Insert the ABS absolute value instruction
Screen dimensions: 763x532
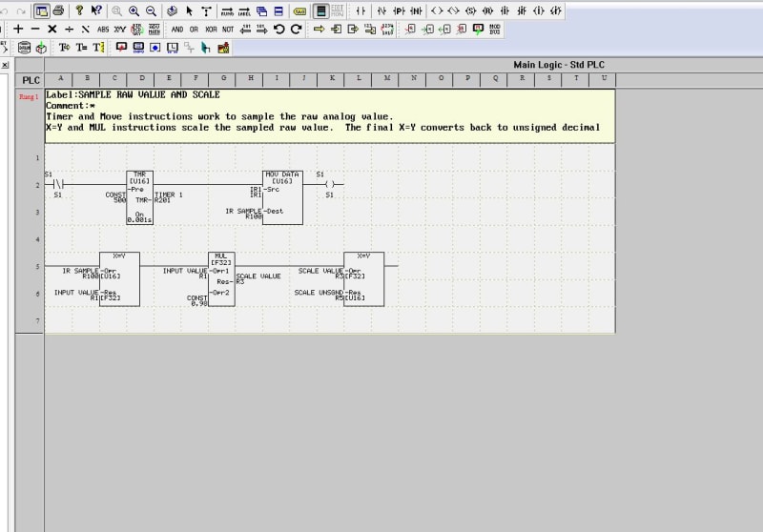pos(103,30)
